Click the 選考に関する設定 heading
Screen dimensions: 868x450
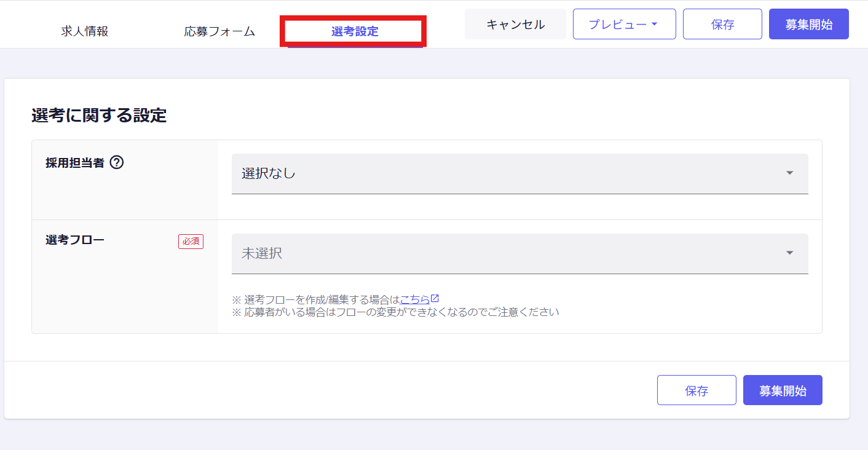[99, 115]
